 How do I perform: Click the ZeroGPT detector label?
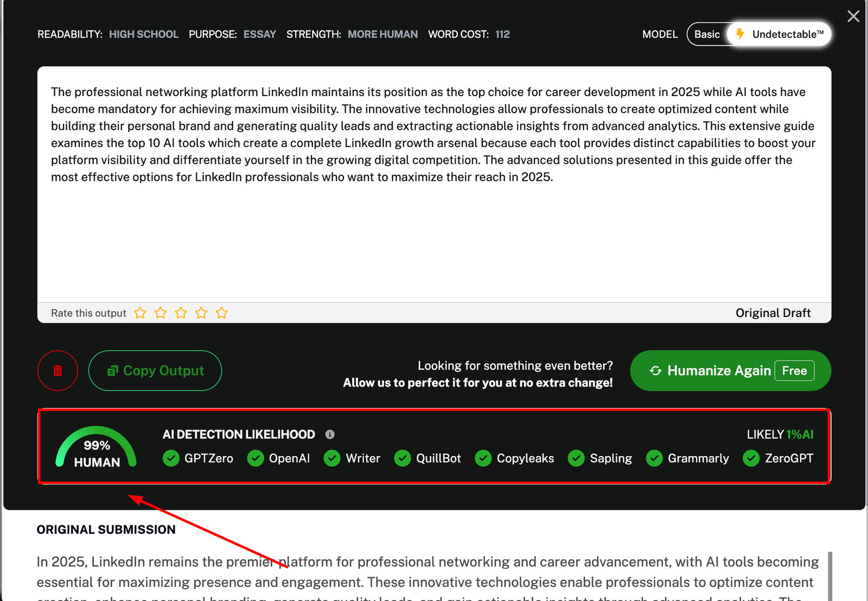789,458
